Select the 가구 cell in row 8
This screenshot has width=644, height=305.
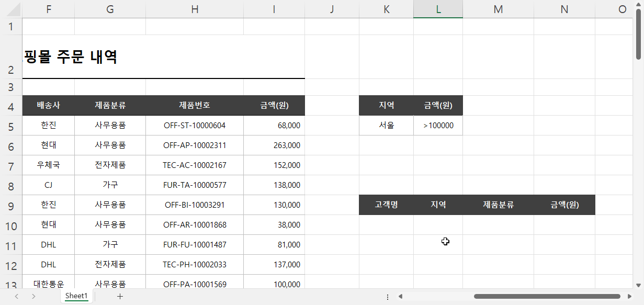click(x=110, y=185)
